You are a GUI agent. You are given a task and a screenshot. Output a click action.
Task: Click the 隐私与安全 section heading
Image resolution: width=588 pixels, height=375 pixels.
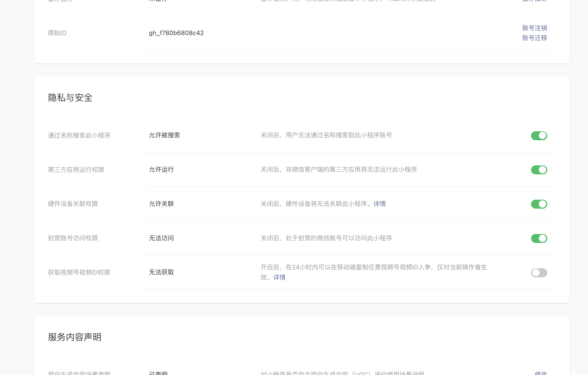[70, 97]
